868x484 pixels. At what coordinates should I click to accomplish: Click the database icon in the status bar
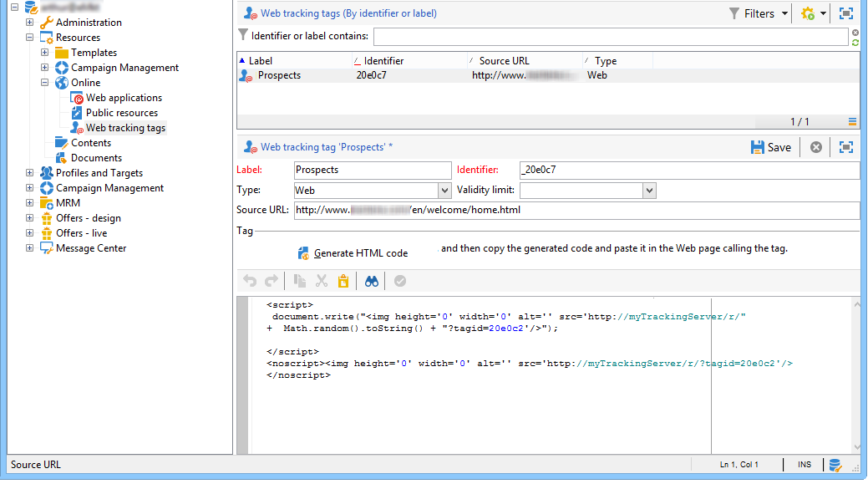[x=834, y=465]
